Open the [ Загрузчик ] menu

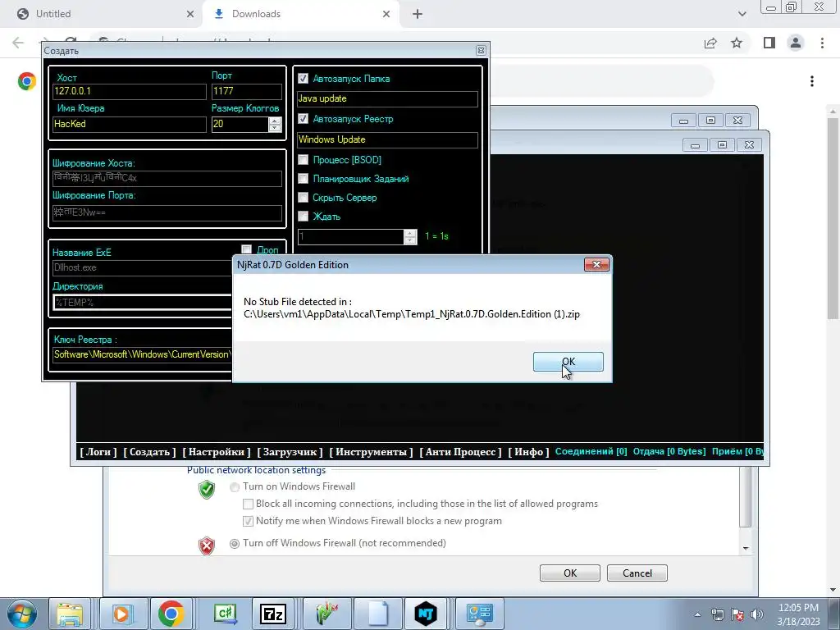(x=290, y=452)
